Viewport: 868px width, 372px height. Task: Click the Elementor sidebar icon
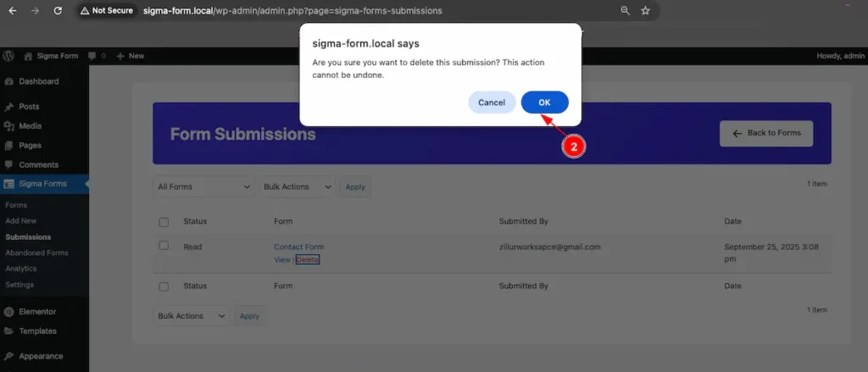click(x=8, y=312)
